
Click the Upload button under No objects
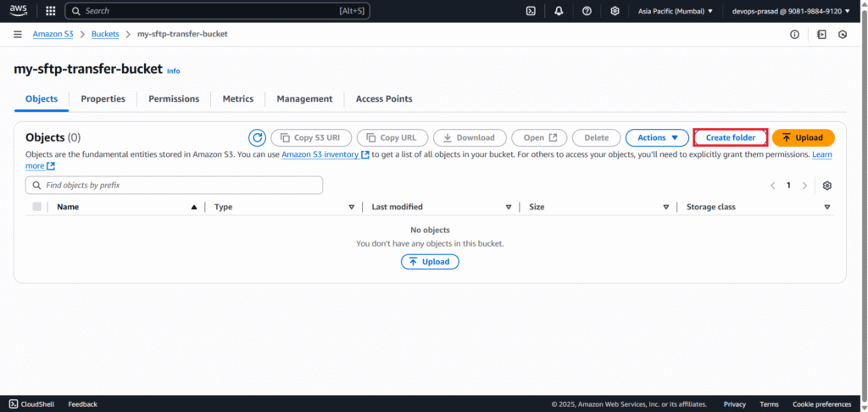coord(430,261)
